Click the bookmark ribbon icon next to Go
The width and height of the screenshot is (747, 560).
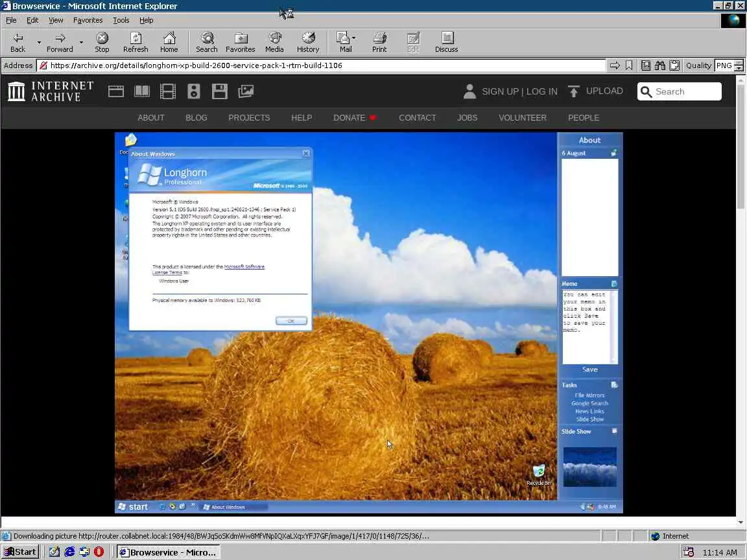629,65
